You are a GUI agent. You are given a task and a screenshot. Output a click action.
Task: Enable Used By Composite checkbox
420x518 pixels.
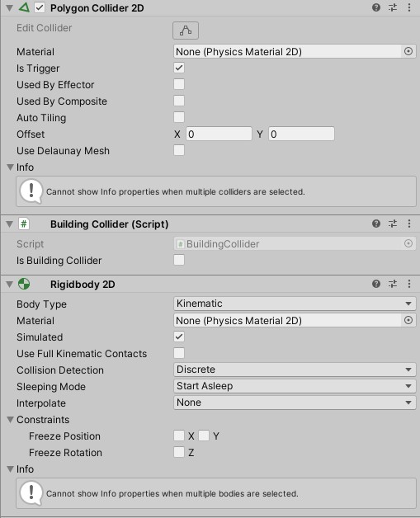click(179, 101)
